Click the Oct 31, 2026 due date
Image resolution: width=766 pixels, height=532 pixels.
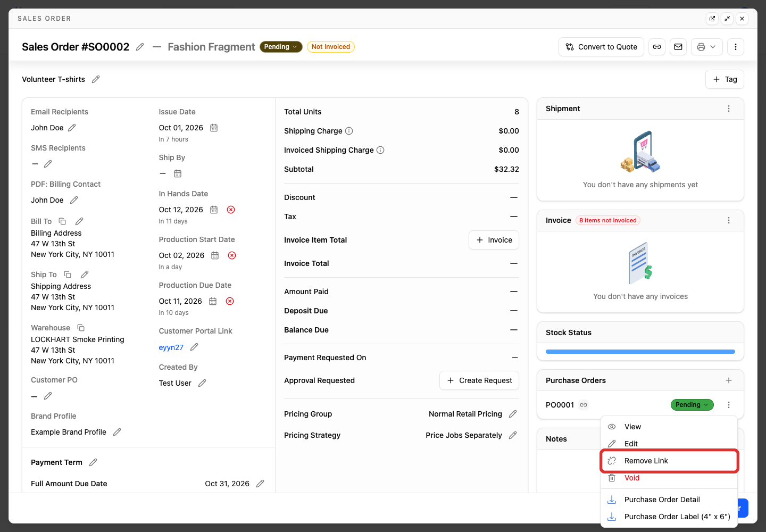[x=227, y=484]
